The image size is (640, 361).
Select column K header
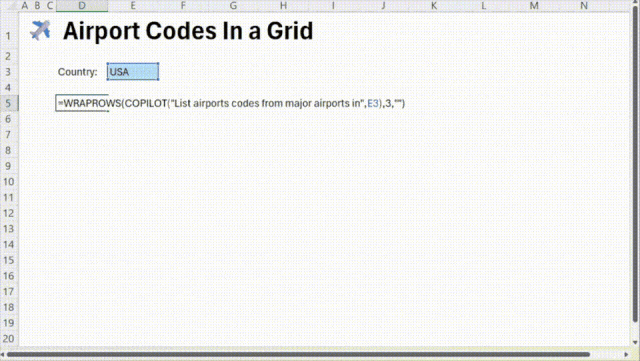(433, 6)
